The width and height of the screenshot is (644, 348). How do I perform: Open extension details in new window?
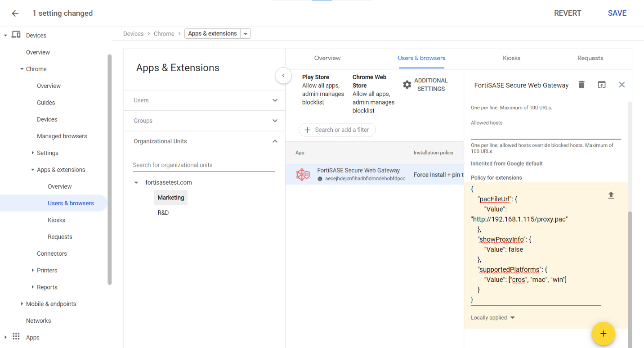click(x=602, y=84)
